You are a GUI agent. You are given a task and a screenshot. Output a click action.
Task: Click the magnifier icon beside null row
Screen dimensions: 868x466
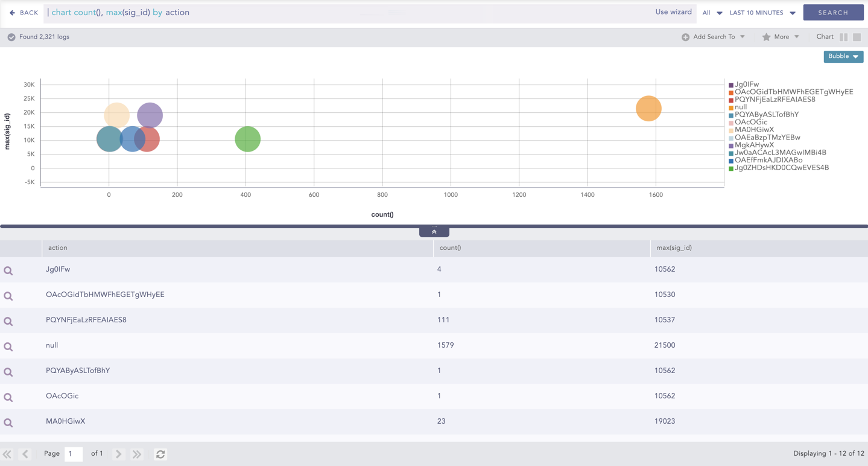tap(8, 347)
